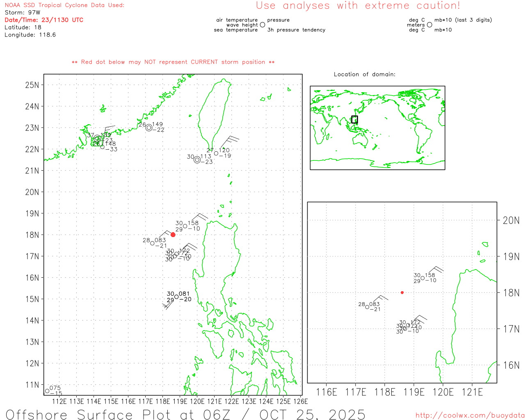The width and height of the screenshot is (525, 420).
Task: Click the 'Location of domain:' label
Action: point(364,74)
